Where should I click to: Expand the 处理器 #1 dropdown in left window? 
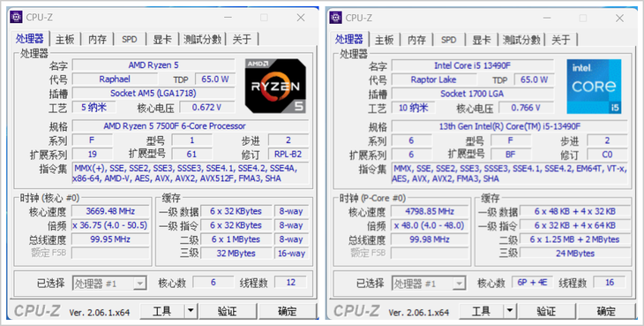(x=109, y=284)
